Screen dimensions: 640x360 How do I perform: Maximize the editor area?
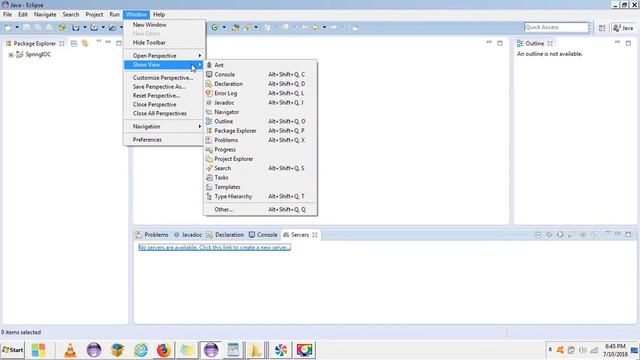pyautogui.click(x=500, y=43)
